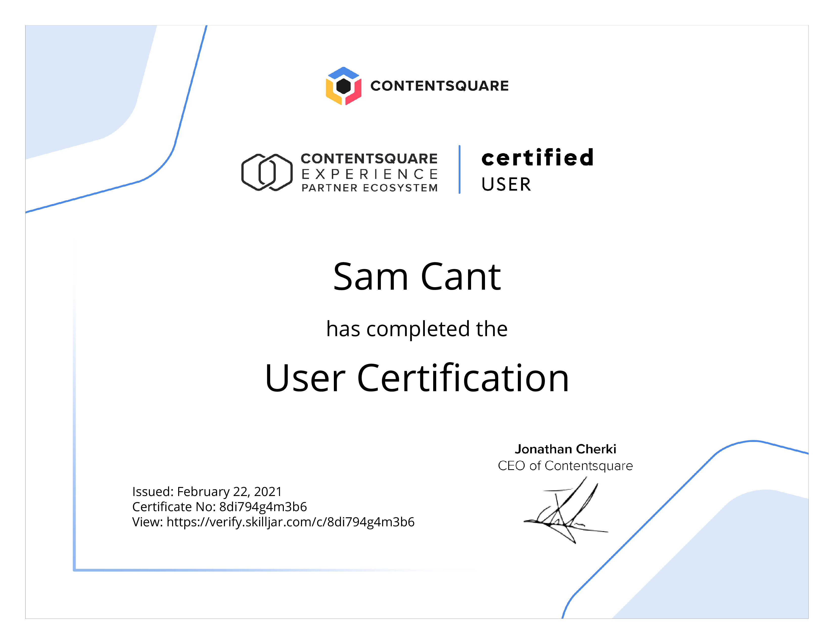The width and height of the screenshot is (834, 644).
Task: Click the Experience Partner Ecosystem interlocking hexagons icon
Action: pos(267,172)
